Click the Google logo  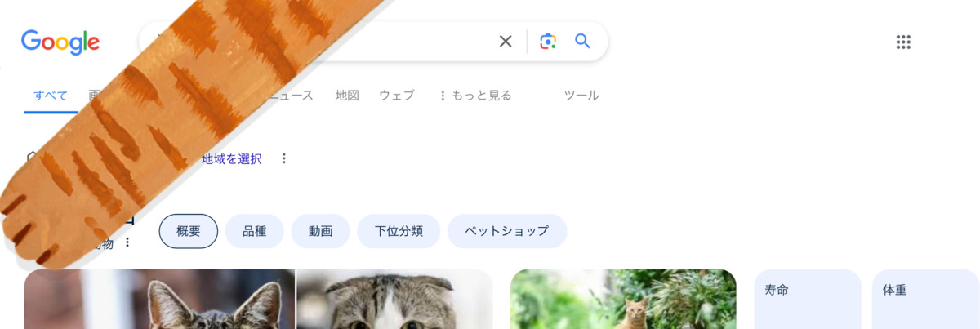tap(60, 42)
